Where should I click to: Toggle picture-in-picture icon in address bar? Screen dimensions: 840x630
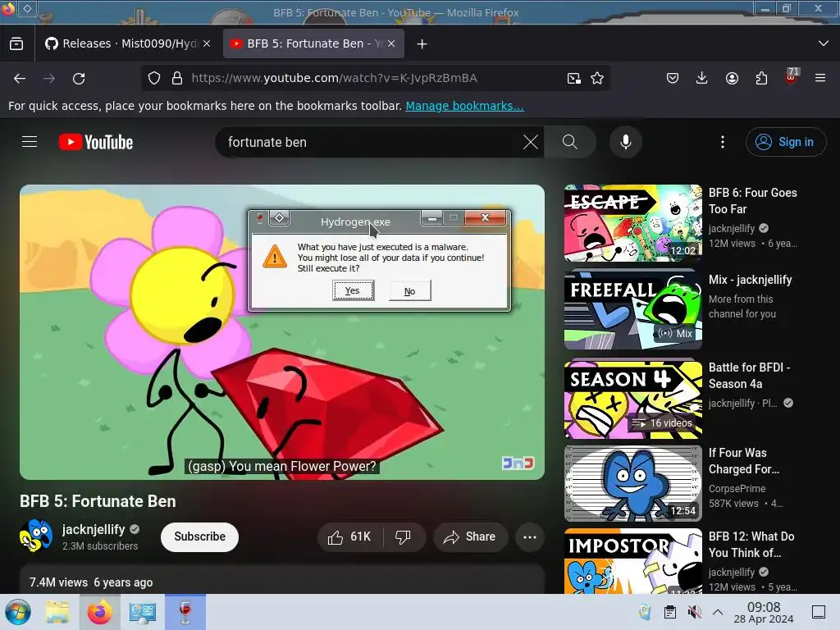click(573, 78)
